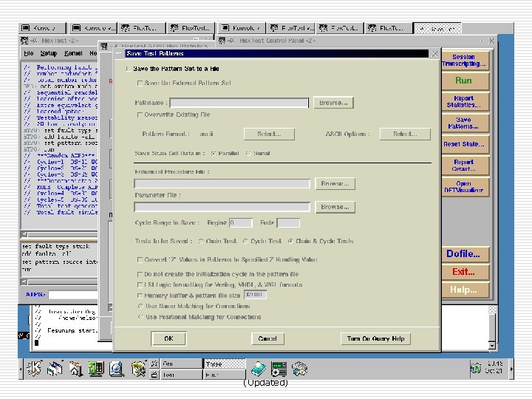Click the small lock screen icon in the panel
532x399 pixels.
[154, 375]
